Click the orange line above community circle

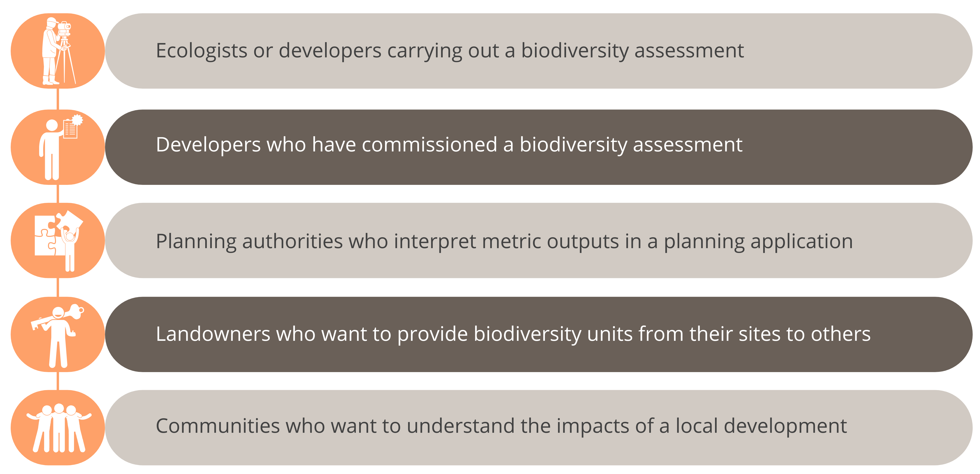[58, 381]
